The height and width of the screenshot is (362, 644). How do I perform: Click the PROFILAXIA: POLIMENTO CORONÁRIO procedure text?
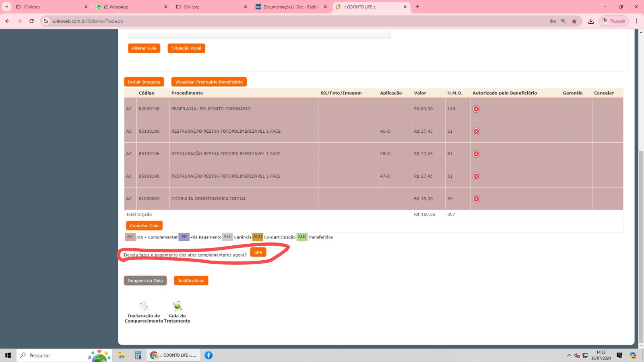tap(211, 109)
